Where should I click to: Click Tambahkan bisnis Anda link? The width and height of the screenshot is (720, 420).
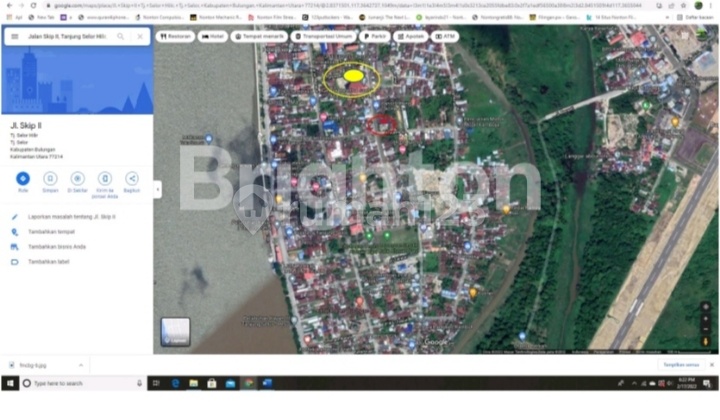click(x=56, y=246)
